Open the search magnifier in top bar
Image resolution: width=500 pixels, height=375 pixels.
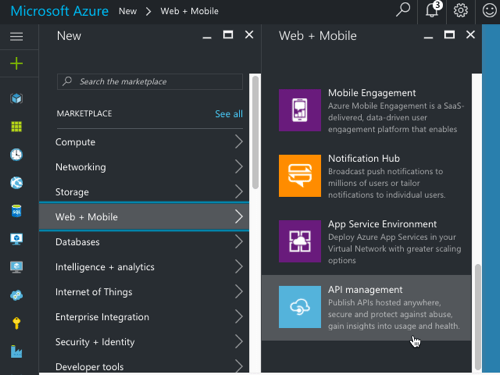tap(403, 10)
